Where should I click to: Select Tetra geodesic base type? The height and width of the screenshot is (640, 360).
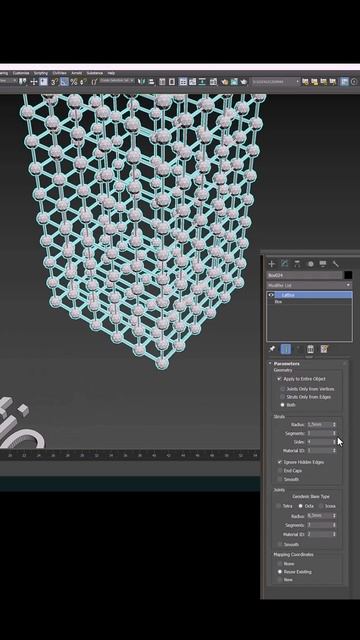point(279,506)
